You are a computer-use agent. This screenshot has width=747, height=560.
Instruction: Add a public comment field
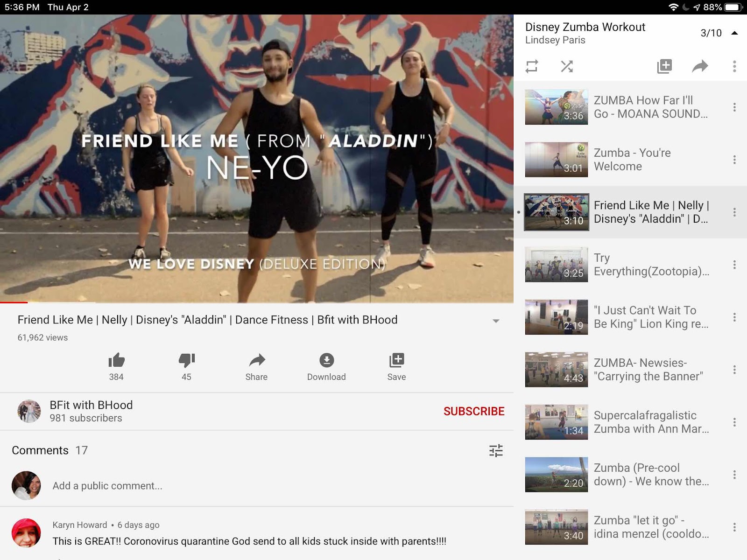107,486
